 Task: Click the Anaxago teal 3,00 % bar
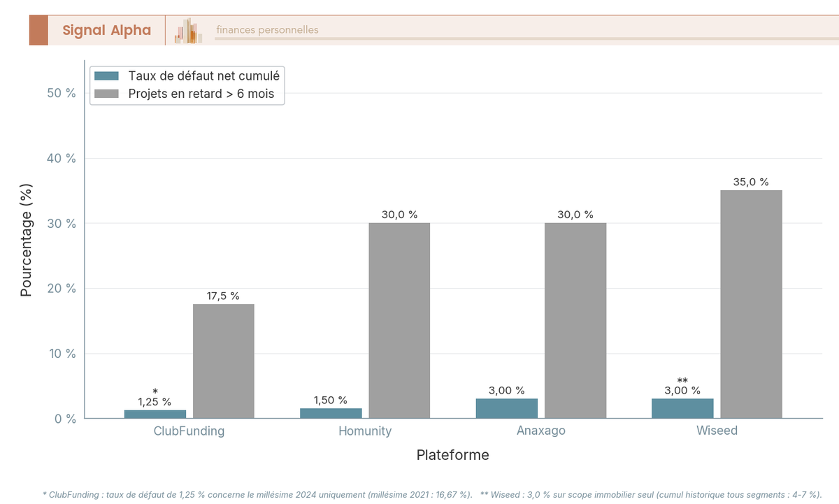coord(507,408)
